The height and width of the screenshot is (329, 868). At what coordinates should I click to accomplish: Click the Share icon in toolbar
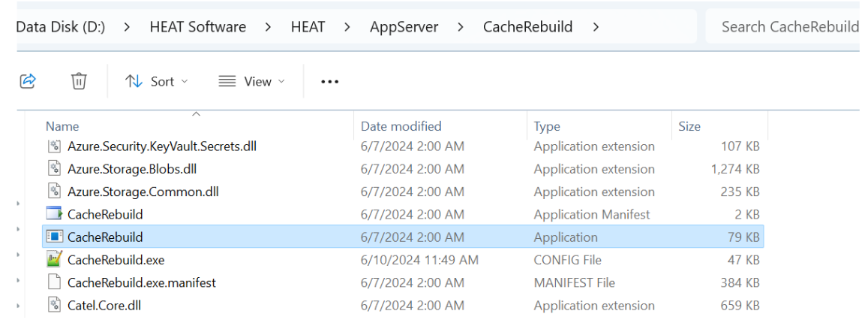(28, 81)
